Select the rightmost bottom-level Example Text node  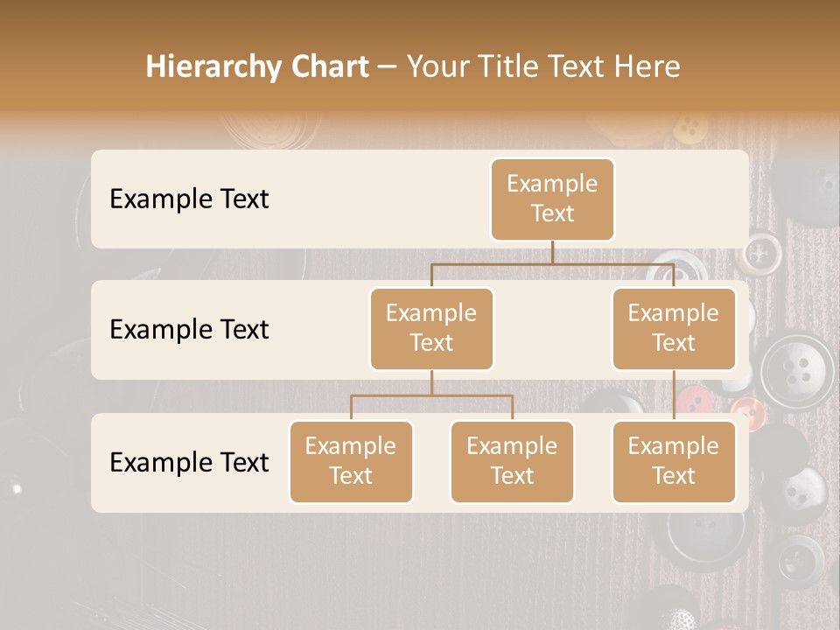(674, 462)
